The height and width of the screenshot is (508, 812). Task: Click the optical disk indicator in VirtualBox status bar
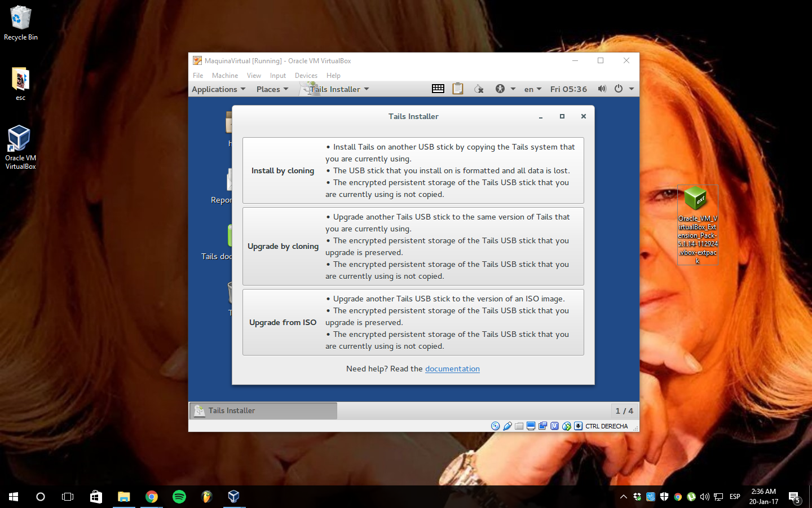click(495, 426)
